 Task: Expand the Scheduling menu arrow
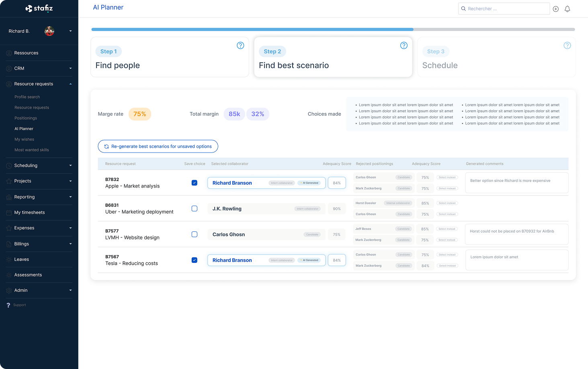70,165
